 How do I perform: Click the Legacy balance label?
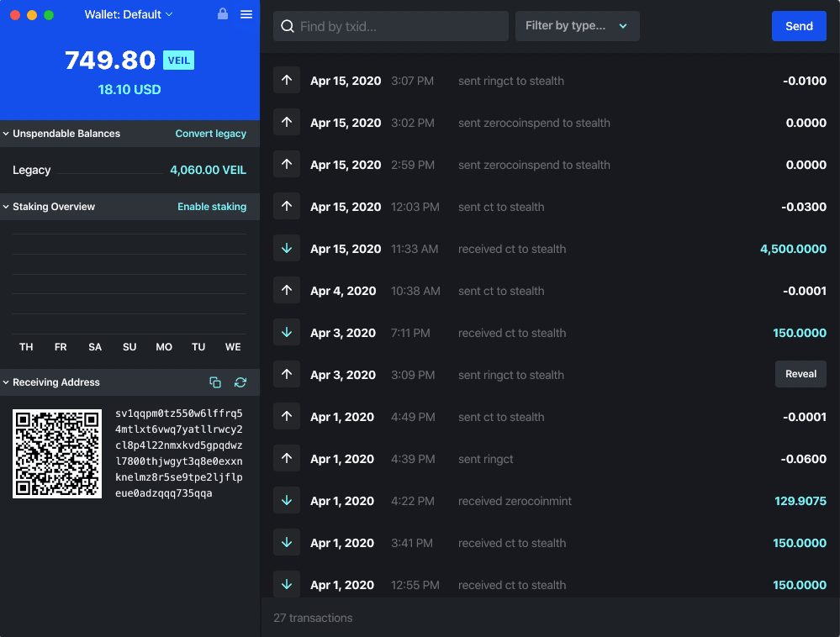coord(32,171)
